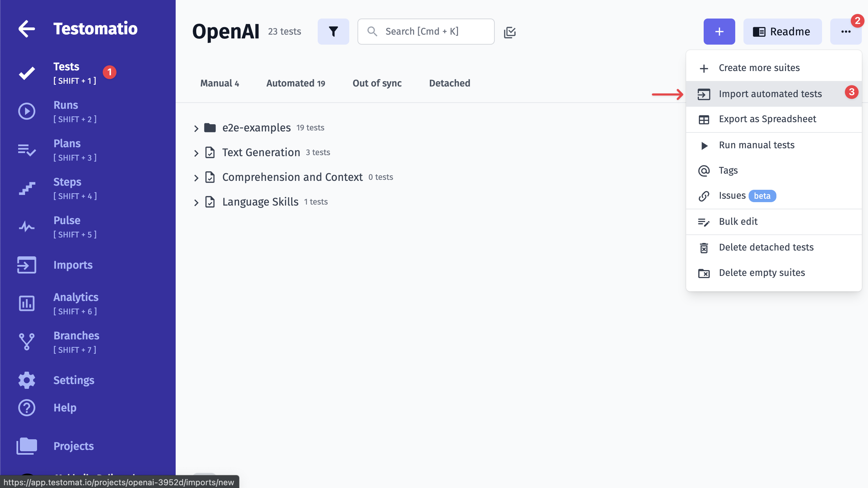Click the folder-x icon for Delete empty suites
Image resolution: width=868 pixels, height=488 pixels.
click(x=704, y=273)
